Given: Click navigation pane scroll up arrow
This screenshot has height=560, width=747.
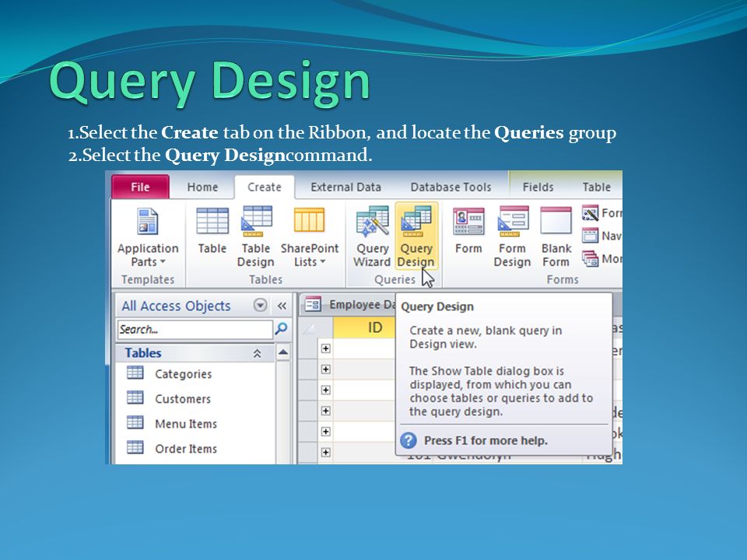Looking at the screenshot, I should 283,352.
